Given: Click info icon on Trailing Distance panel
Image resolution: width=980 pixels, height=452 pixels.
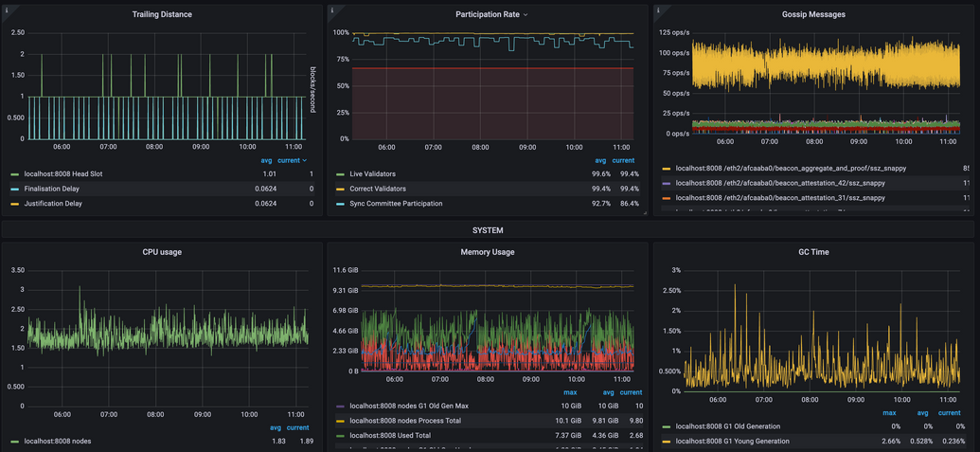Looking at the screenshot, I should [x=6, y=9].
